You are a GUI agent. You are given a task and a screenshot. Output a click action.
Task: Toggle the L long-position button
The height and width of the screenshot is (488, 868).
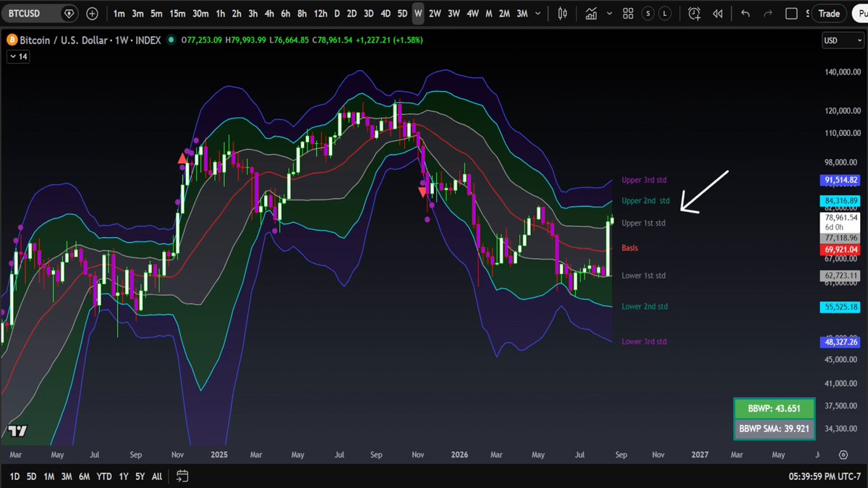[665, 14]
